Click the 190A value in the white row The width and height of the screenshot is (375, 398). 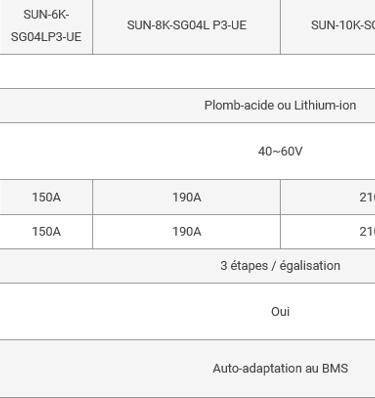[187, 232]
